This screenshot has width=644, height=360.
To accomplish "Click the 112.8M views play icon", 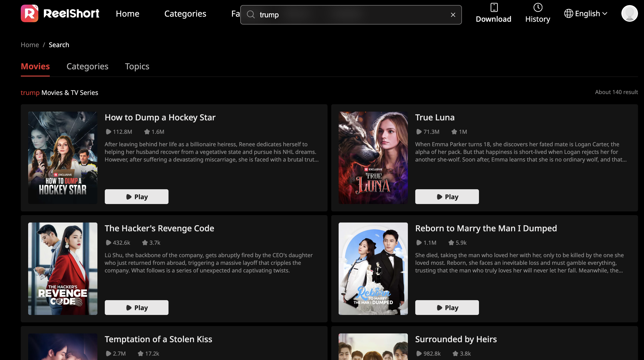I will click(108, 132).
